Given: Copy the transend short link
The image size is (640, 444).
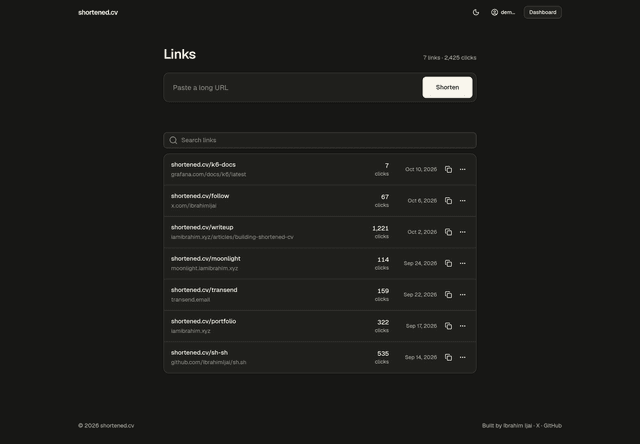Looking at the screenshot, I should tap(448, 295).
